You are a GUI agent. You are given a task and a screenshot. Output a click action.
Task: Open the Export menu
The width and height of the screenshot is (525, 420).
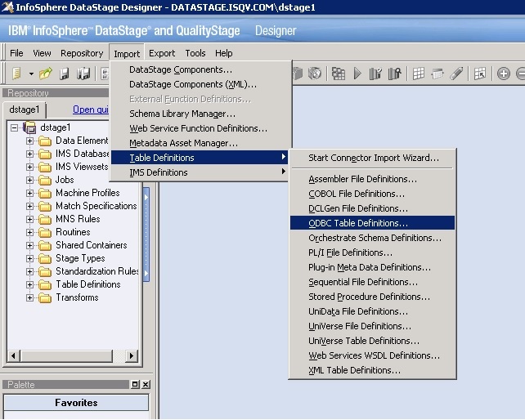tap(162, 53)
